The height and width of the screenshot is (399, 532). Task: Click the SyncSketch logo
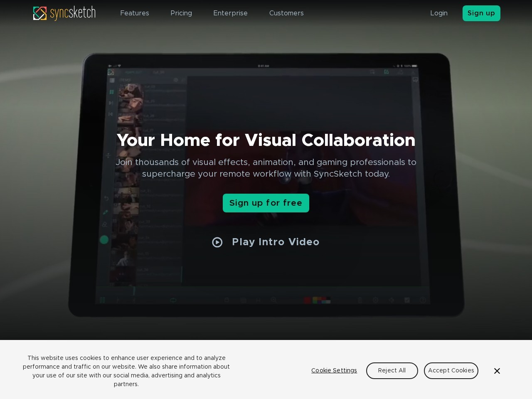click(x=64, y=13)
